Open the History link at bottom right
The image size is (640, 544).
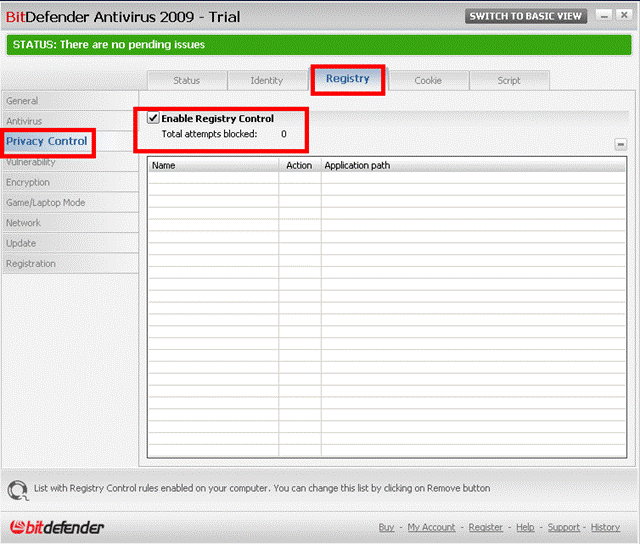click(605, 527)
